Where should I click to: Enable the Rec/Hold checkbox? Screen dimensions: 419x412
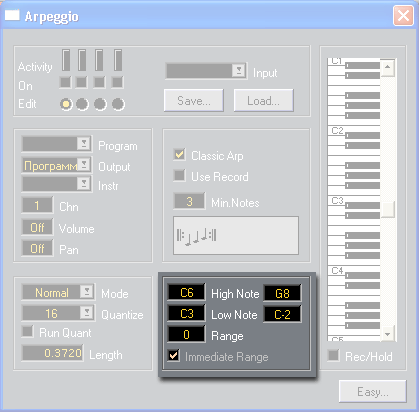pyautogui.click(x=333, y=355)
